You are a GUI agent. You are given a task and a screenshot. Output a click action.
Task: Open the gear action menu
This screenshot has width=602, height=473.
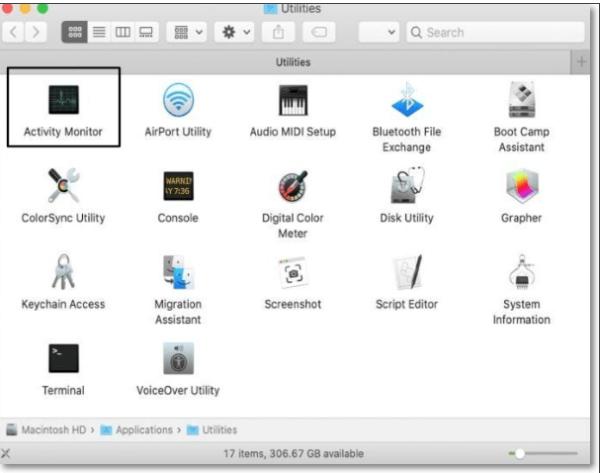pos(235,32)
